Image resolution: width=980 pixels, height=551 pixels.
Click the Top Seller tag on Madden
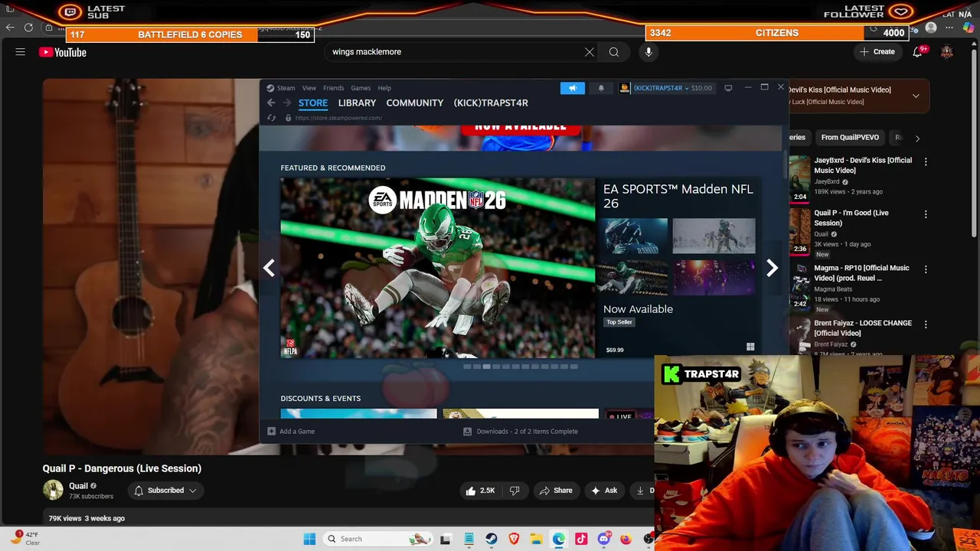coord(619,322)
